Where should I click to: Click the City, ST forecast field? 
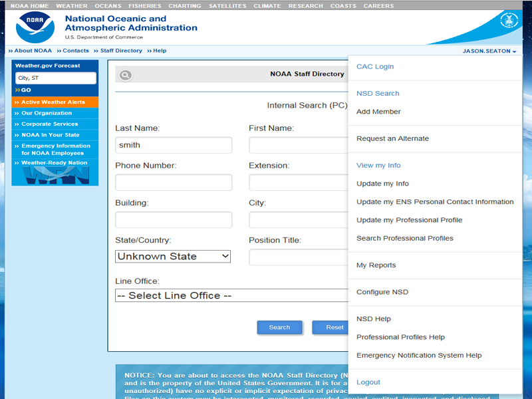[56, 78]
